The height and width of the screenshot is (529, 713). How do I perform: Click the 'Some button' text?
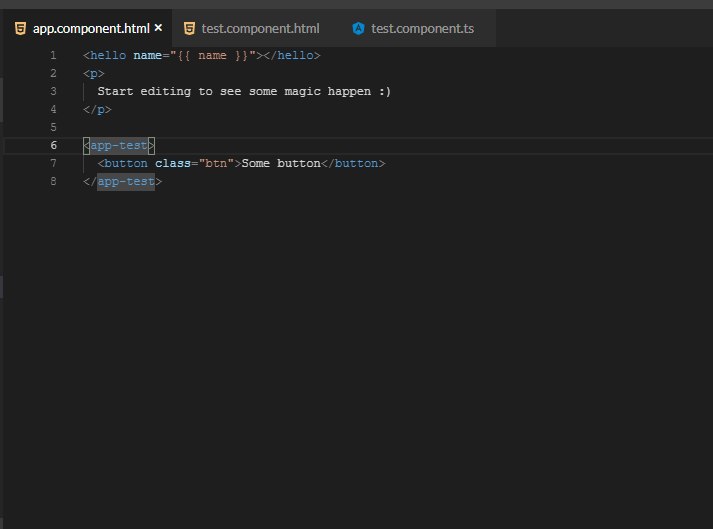pos(281,163)
